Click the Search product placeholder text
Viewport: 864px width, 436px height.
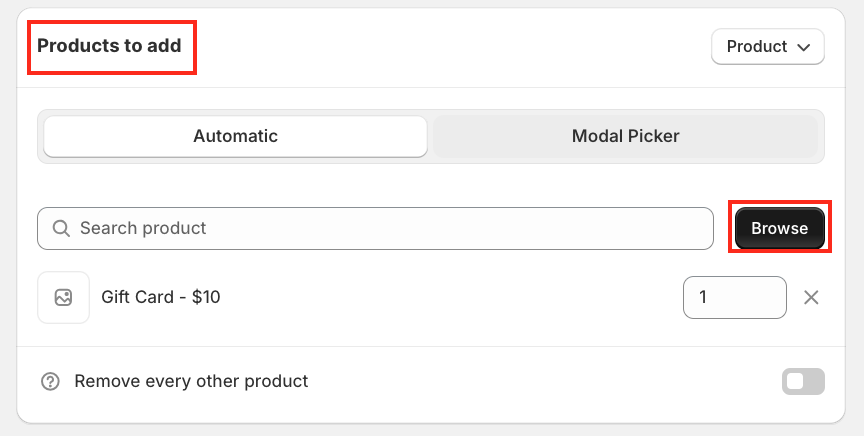pyautogui.click(x=143, y=229)
